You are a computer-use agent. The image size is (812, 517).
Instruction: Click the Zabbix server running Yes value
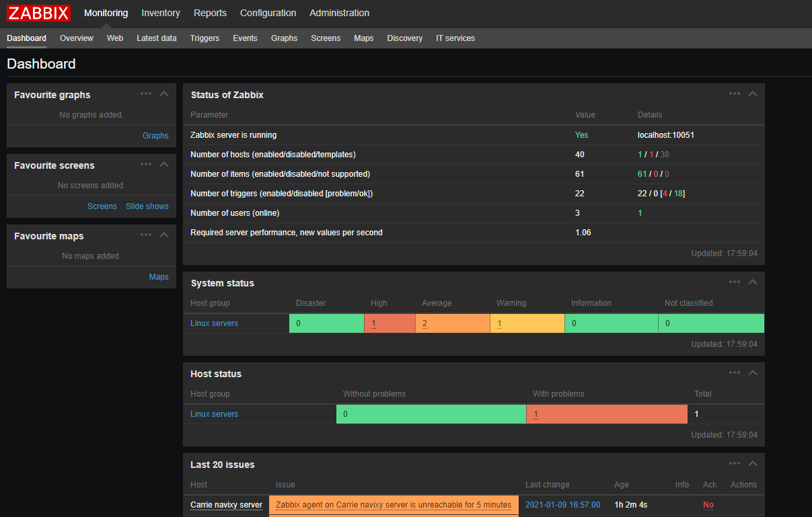582,135
